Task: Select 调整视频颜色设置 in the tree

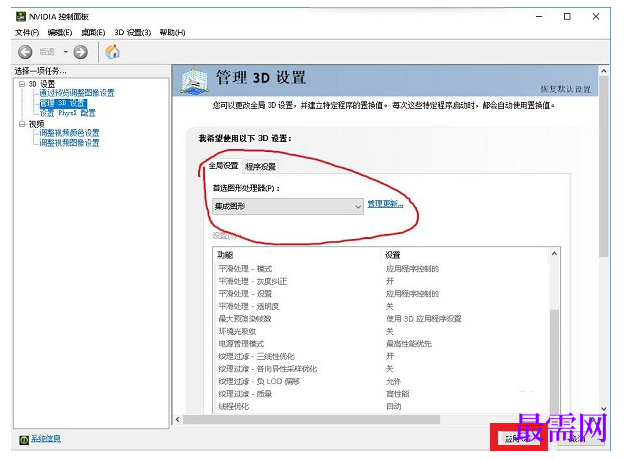Action: point(69,133)
